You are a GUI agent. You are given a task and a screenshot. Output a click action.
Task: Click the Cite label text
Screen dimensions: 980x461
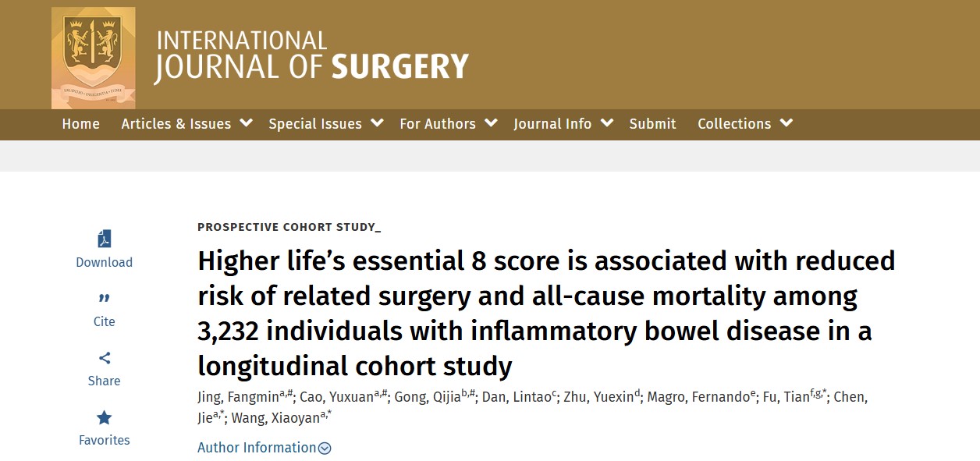(104, 321)
